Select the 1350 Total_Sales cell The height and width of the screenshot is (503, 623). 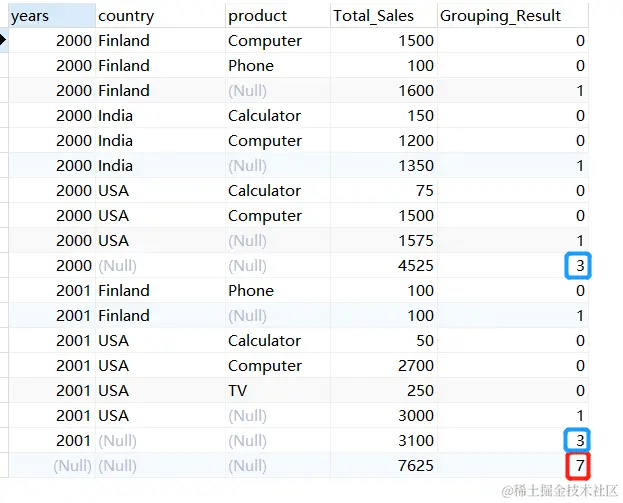click(x=384, y=166)
